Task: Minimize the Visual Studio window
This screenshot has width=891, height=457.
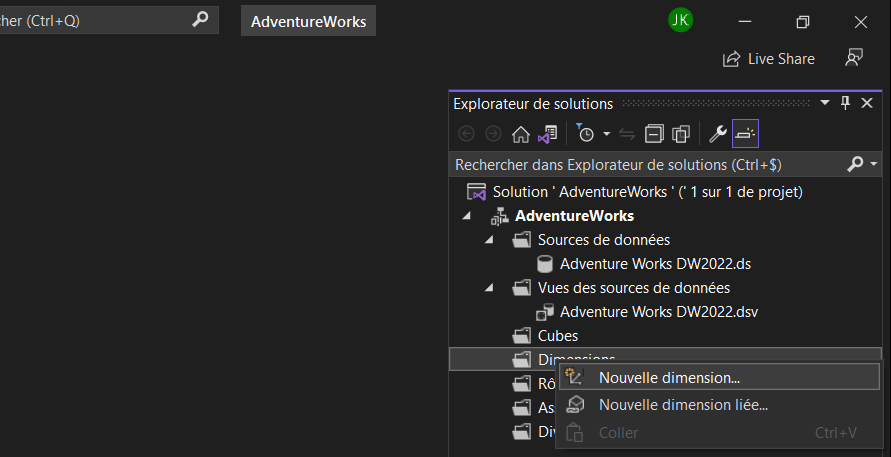Action: coord(745,22)
